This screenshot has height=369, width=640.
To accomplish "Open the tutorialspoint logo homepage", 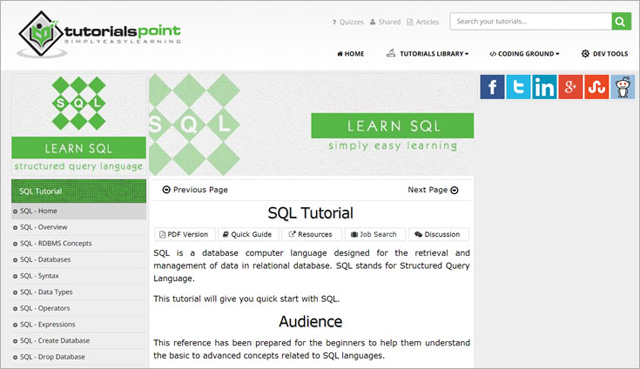I will 99,34.
